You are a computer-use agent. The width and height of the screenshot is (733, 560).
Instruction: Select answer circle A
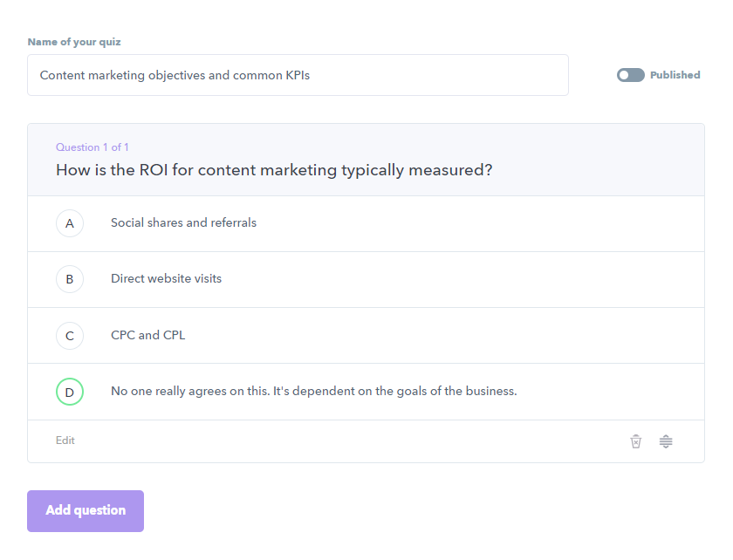[70, 223]
